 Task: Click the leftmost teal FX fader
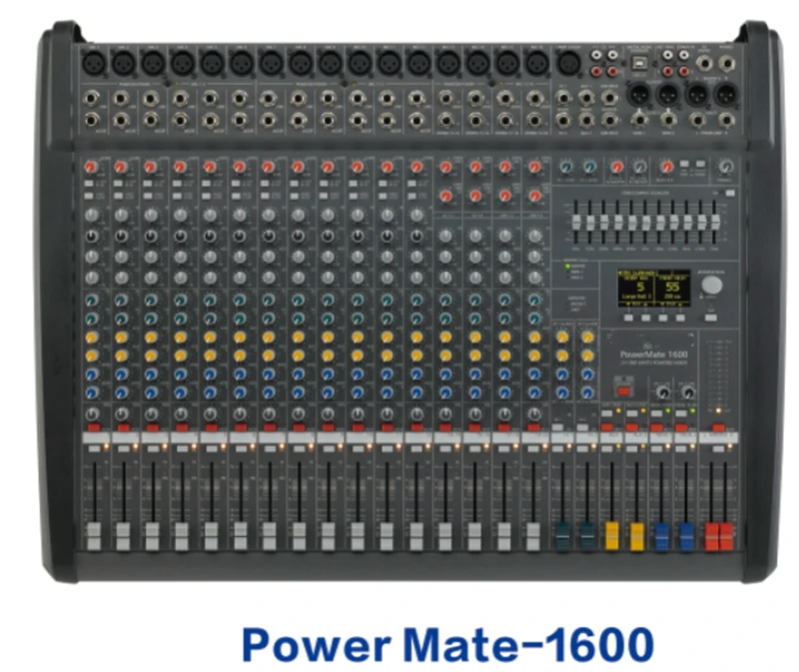[562, 536]
